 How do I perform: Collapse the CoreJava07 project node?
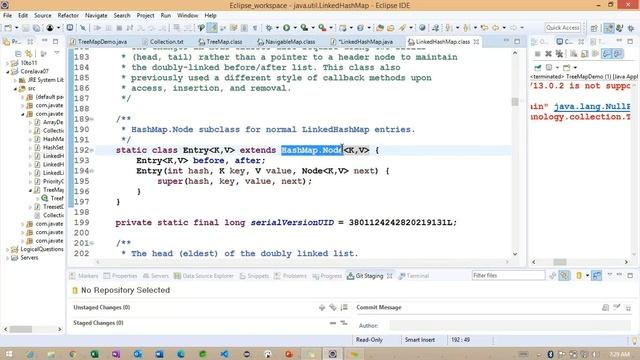pos(8,71)
